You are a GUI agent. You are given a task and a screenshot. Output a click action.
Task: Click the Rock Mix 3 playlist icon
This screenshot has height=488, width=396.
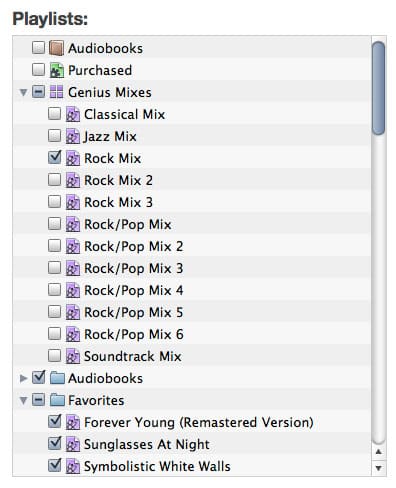[72, 202]
